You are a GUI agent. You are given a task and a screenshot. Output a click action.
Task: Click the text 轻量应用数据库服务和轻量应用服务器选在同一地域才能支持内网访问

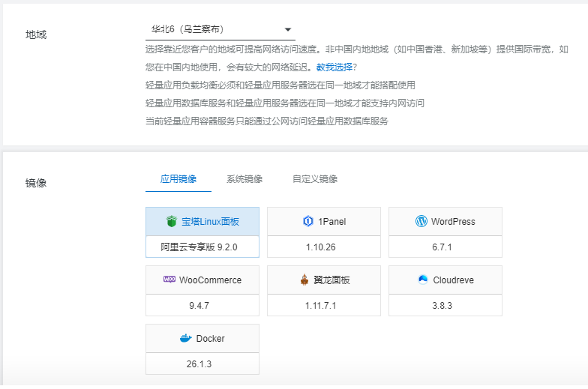click(x=285, y=103)
